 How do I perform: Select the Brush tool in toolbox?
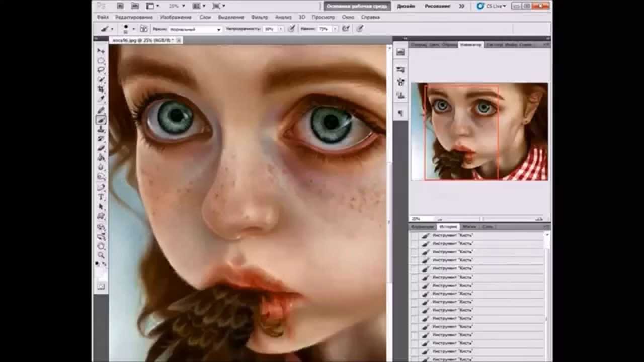(x=101, y=120)
